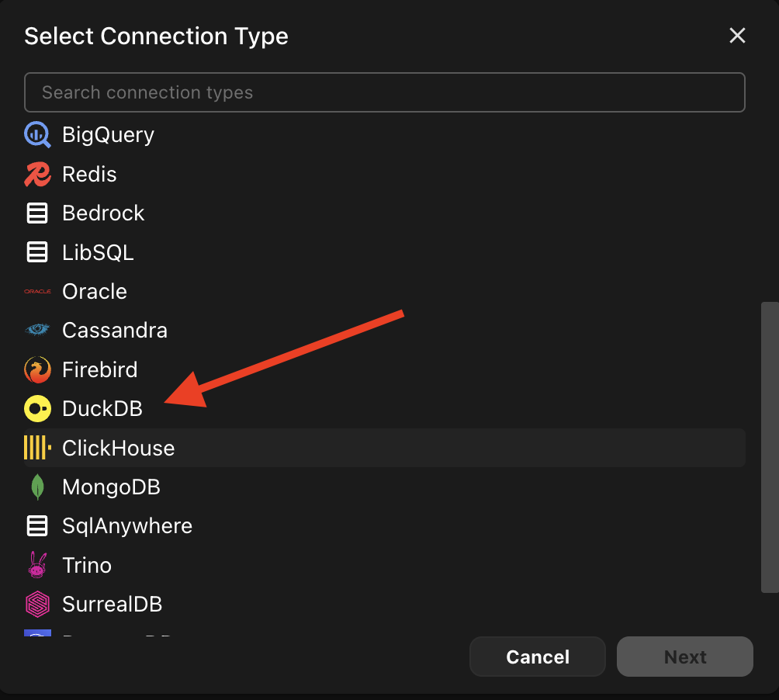Pick LibSQL connection type
This screenshot has height=700, width=779.
385,252
